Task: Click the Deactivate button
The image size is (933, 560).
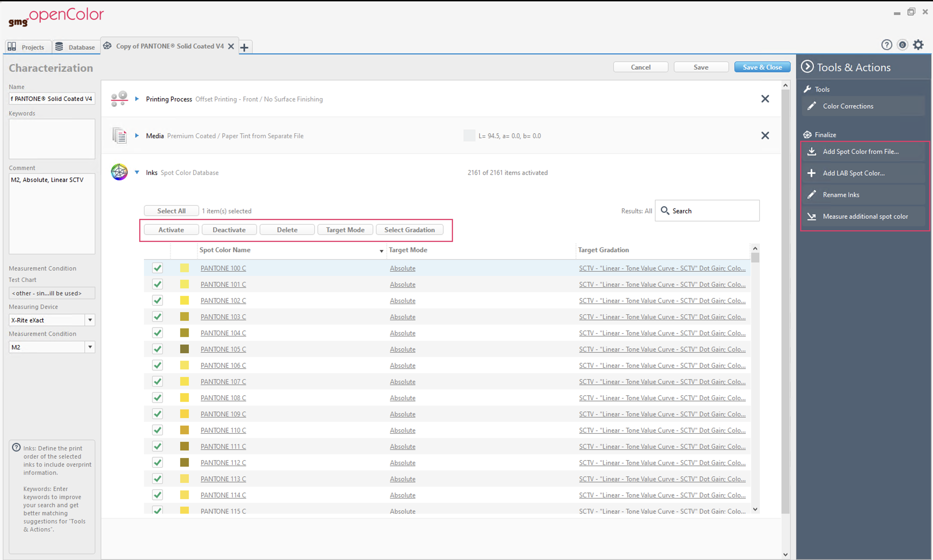Action: 229,230
